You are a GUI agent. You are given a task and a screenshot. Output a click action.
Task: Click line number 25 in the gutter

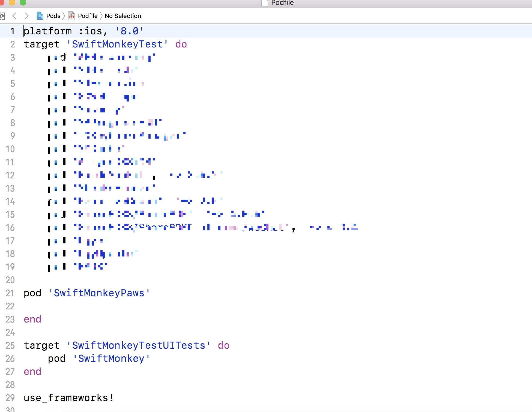tap(10, 345)
